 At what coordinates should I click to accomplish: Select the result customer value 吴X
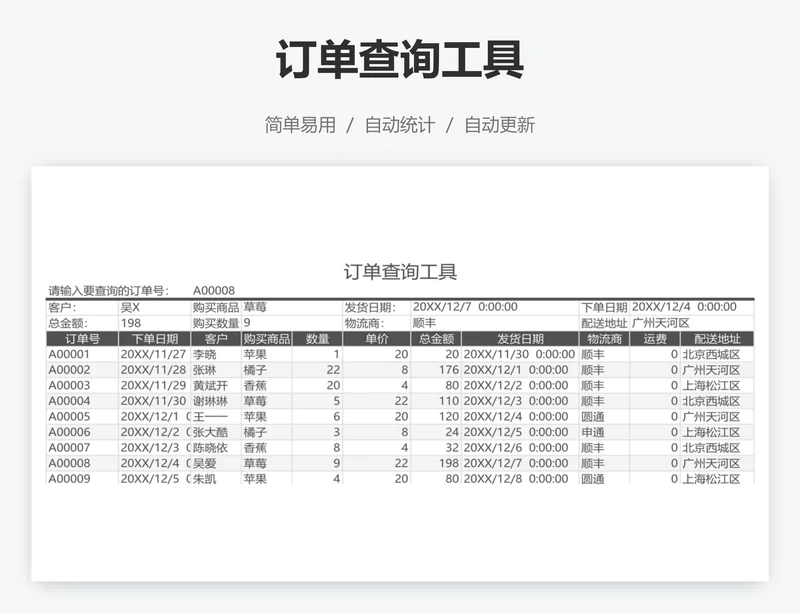(131, 307)
